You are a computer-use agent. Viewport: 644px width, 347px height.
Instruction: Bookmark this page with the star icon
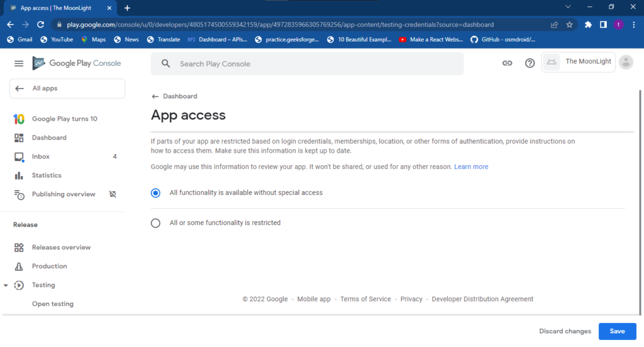tap(569, 25)
